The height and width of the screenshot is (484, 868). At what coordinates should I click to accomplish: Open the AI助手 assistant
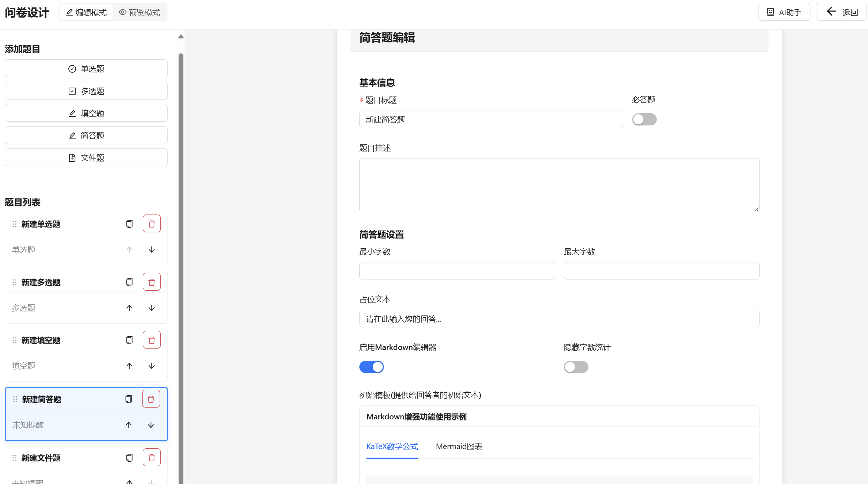pos(784,12)
